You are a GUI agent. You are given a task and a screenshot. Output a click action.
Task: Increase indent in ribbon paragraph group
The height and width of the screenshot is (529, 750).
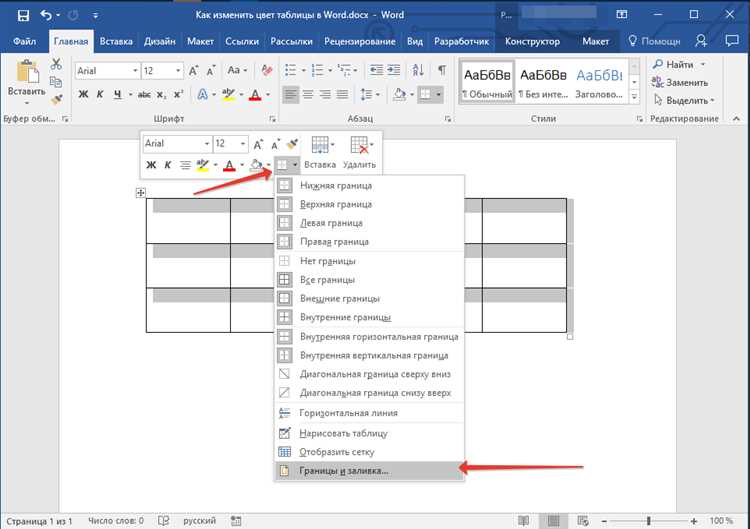[x=394, y=70]
